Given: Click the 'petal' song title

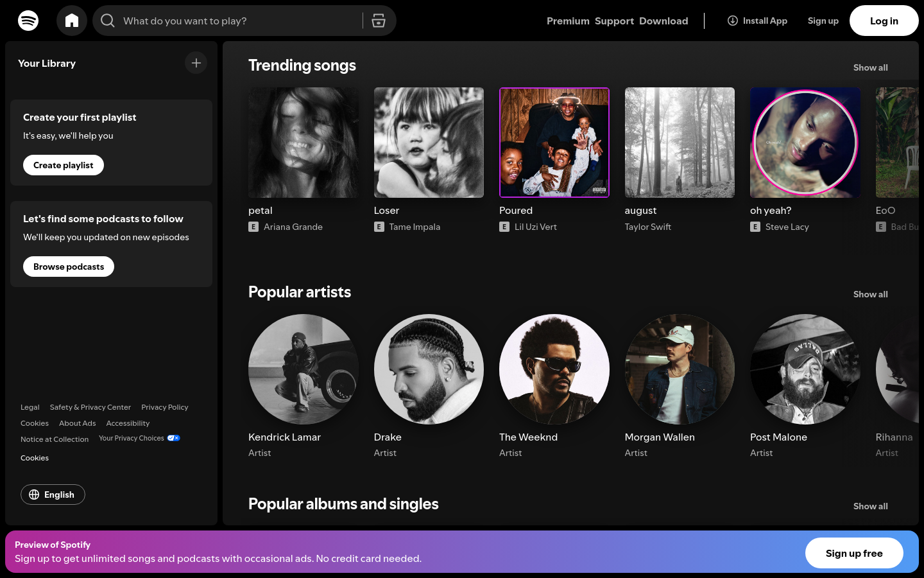Looking at the screenshot, I should (x=261, y=211).
